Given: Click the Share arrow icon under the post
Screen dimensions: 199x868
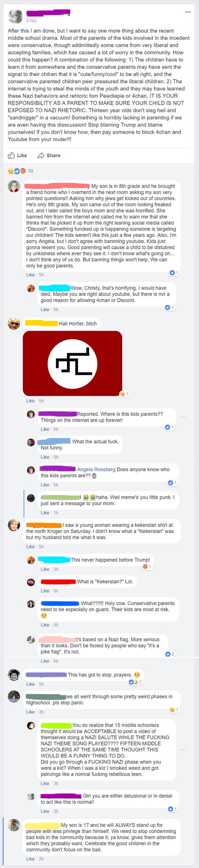Looking at the screenshot, I should 41,156.
